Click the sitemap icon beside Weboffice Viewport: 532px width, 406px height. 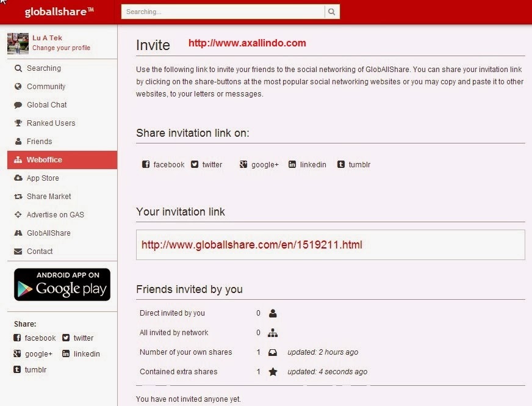[18, 160]
